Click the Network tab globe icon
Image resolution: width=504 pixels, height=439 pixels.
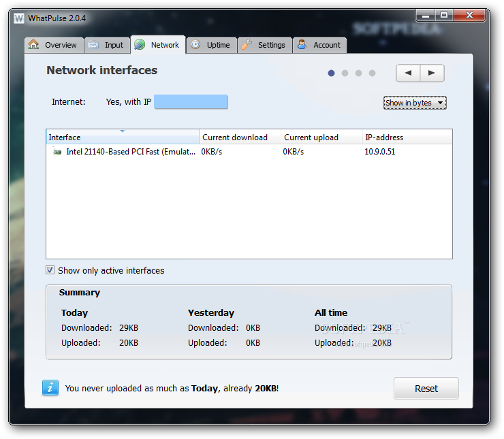pos(140,44)
